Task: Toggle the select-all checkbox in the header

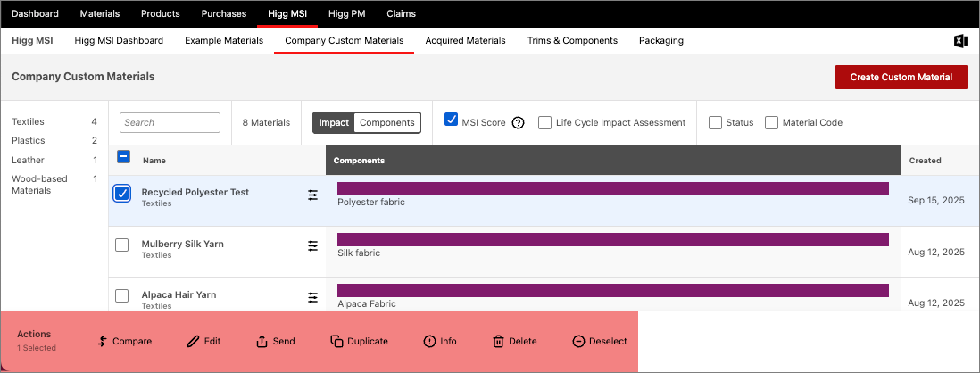Action: click(x=123, y=157)
